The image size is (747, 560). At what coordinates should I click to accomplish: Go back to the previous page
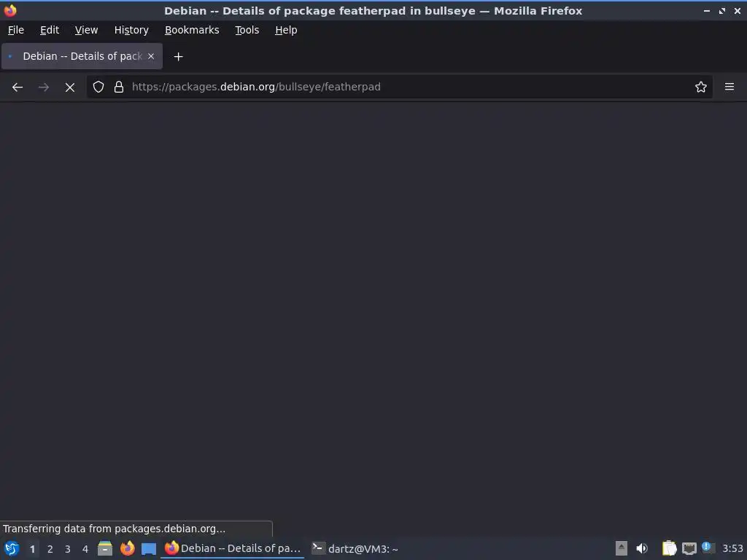click(x=18, y=87)
